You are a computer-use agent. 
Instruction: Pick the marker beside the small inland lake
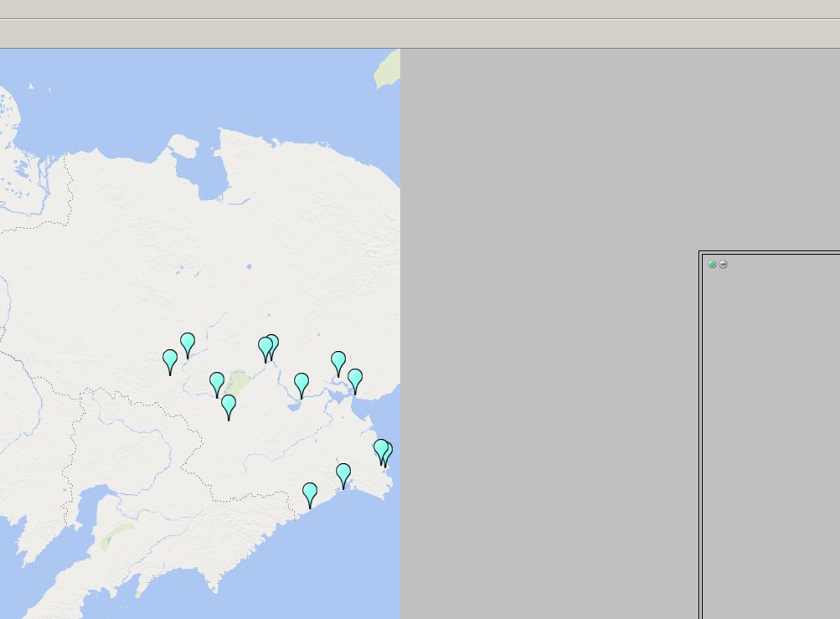tap(301, 384)
